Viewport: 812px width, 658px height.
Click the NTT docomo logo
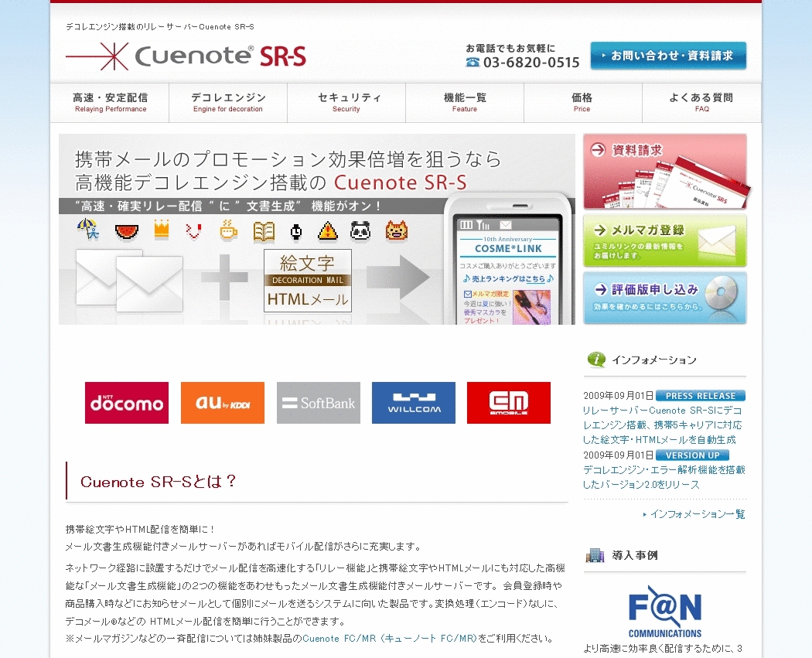pyautogui.click(x=127, y=403)
